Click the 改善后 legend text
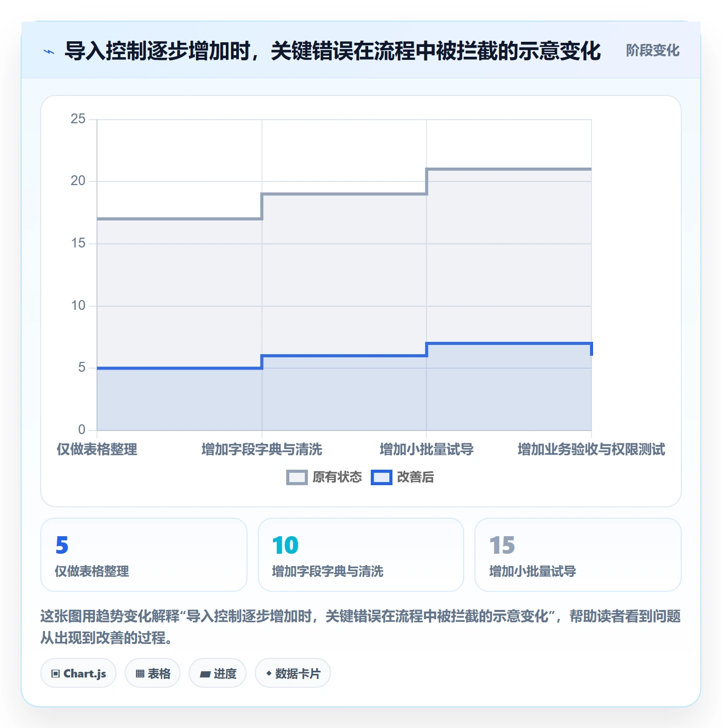This screenshot has height=728, width=722. click(415, 477)
